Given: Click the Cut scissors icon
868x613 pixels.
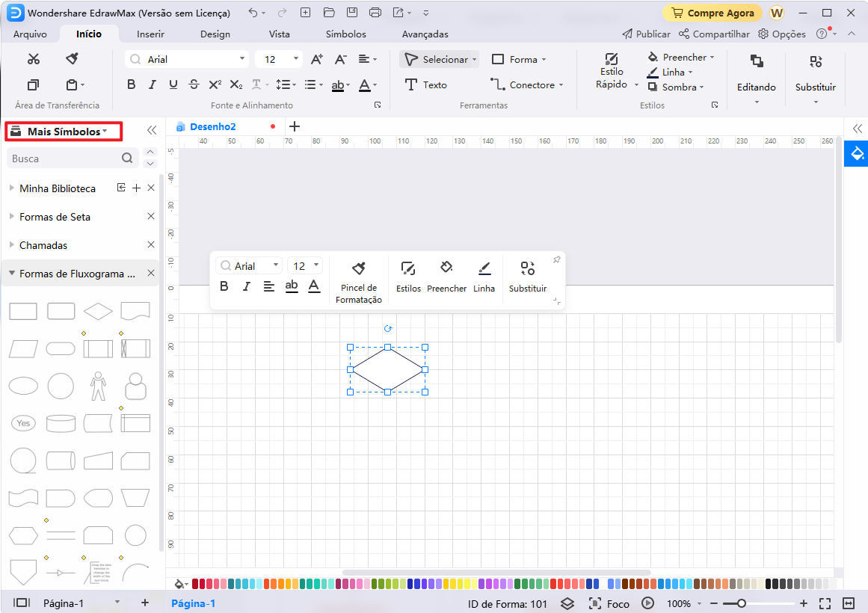Looking at the screenshot, I should (x=34, y=59).
